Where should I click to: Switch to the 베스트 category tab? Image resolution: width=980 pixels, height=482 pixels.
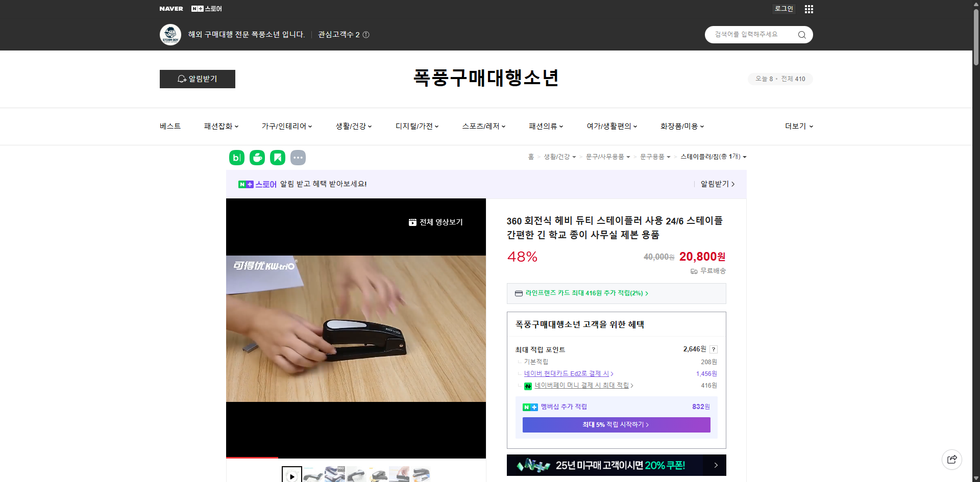169,126
